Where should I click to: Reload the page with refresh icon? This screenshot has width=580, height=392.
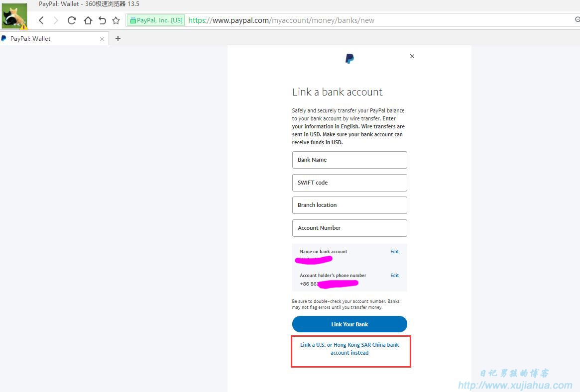(x=72, y=20)
